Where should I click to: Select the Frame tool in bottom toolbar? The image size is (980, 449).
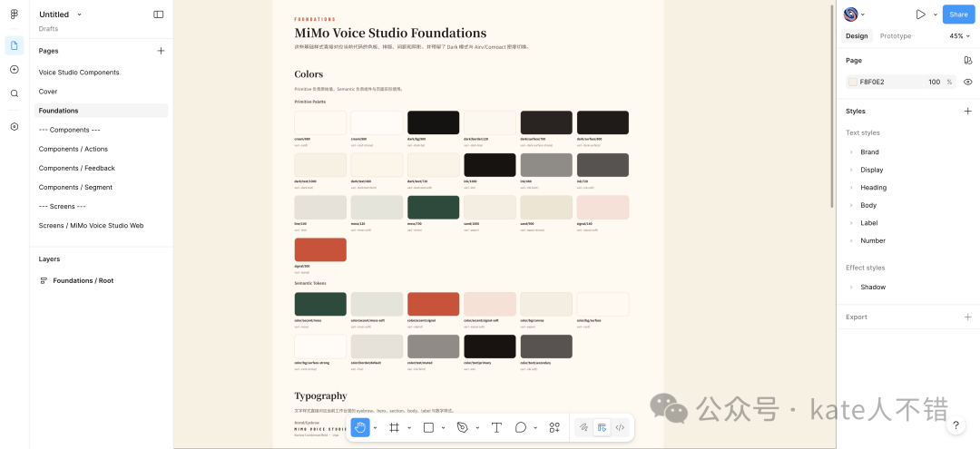click(x=395, y=427)
